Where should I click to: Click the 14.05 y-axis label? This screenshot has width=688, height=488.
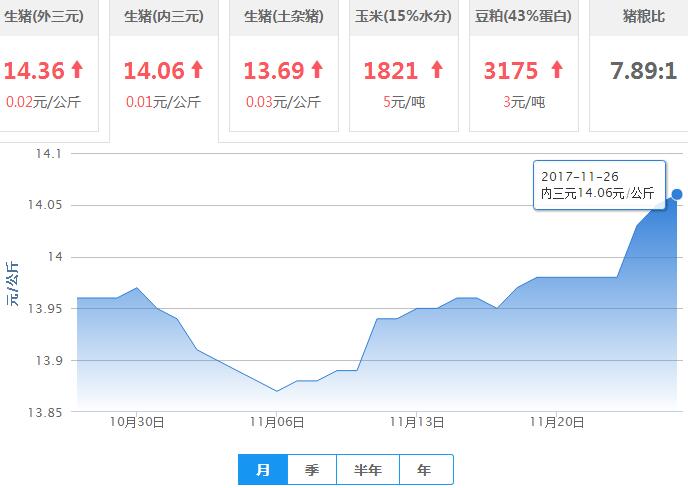tap(45, 205)
